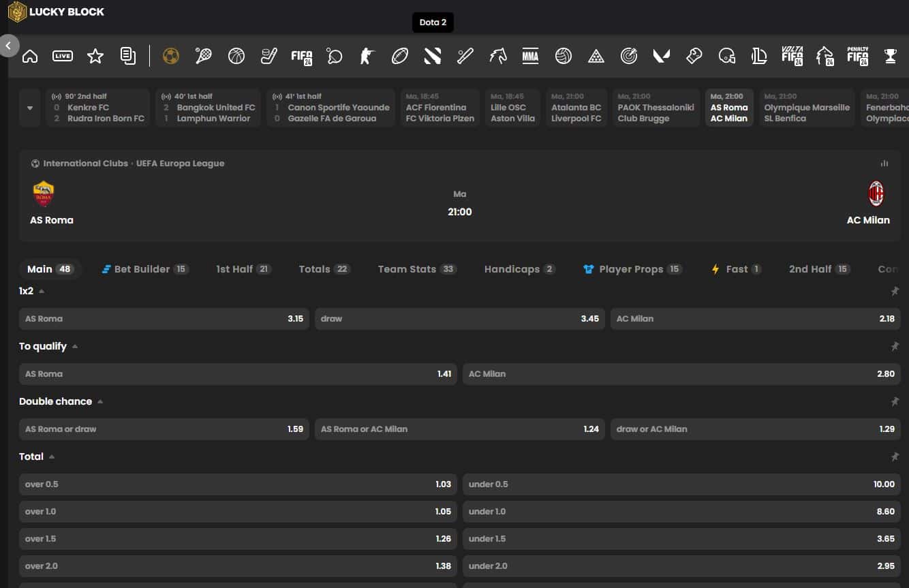Select the rugby ball sport icon

click(x=400, y=56)
